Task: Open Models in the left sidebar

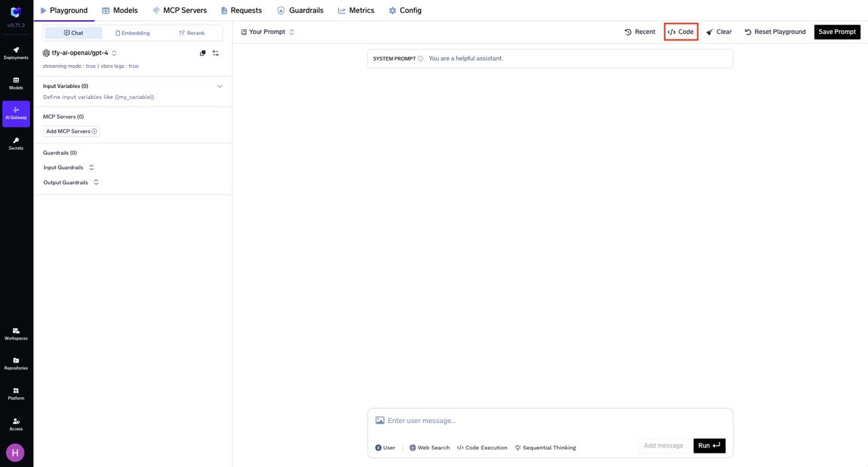Action: pyautogui.click(x=16, y=83)
